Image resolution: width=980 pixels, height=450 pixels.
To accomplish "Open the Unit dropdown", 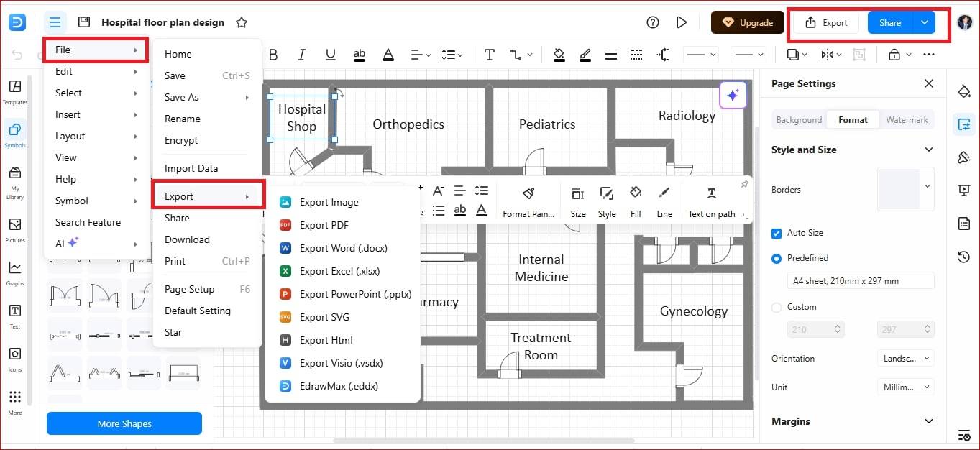I will coord(905,387).
